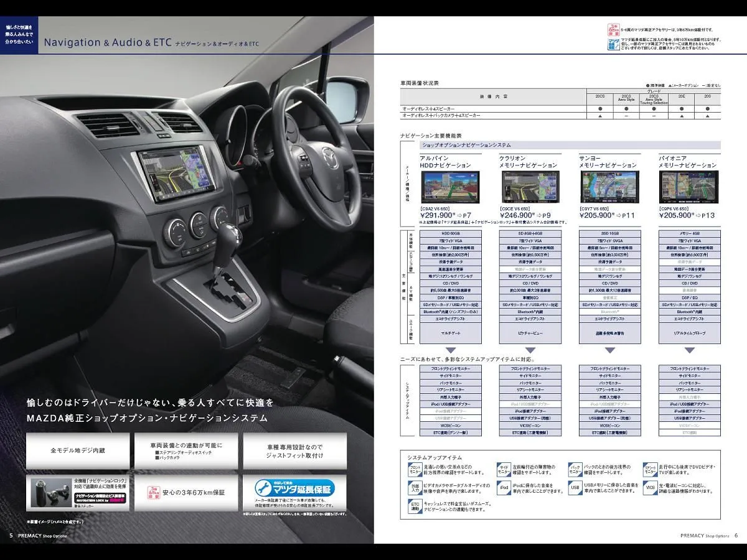This screenshot has width=747, height=560.
Task: Click the ¥205,900 price under サンヨー
Action: point(594,215)
